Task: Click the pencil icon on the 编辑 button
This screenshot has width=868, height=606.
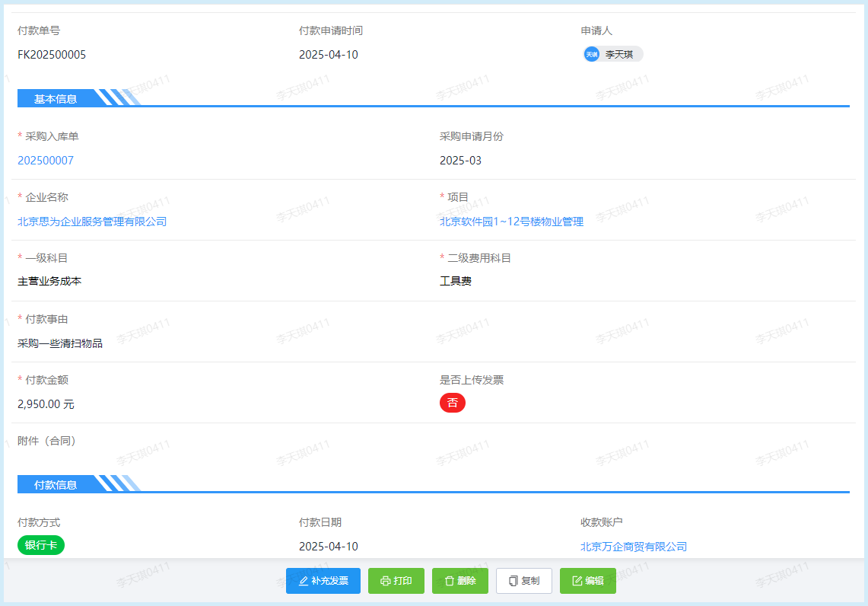Action: (x=575, y=580)
